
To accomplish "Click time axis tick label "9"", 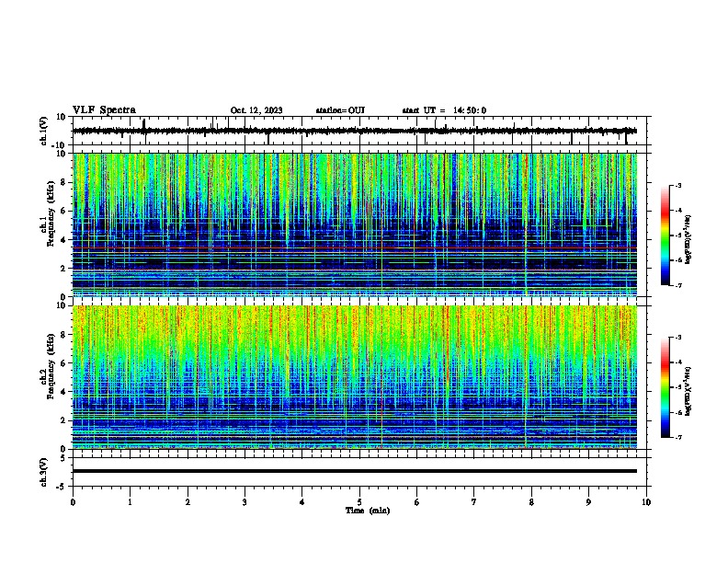I will coord(588,502).
